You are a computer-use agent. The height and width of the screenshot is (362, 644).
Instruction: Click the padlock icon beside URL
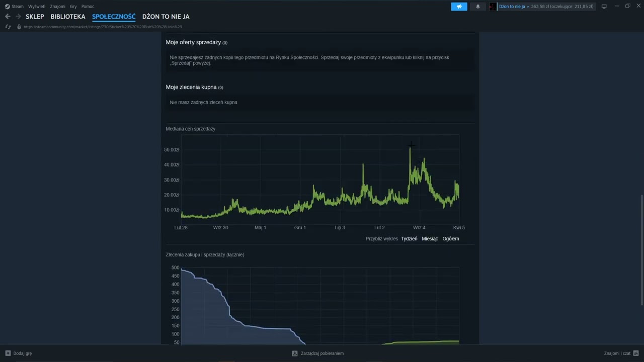tap(19, 27)
